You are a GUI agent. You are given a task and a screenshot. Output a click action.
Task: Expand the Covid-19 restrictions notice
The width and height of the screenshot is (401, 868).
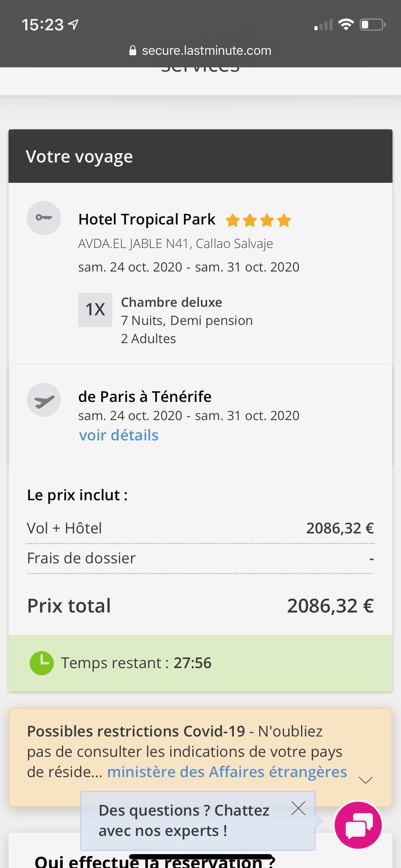366,780
